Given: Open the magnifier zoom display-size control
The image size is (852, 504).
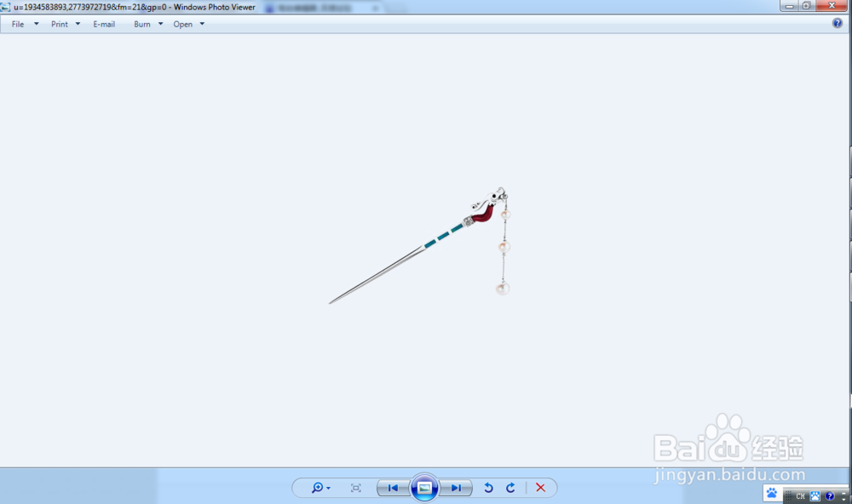Looking at the screenshot, I should pyautogui.click(x=317, y=488).
